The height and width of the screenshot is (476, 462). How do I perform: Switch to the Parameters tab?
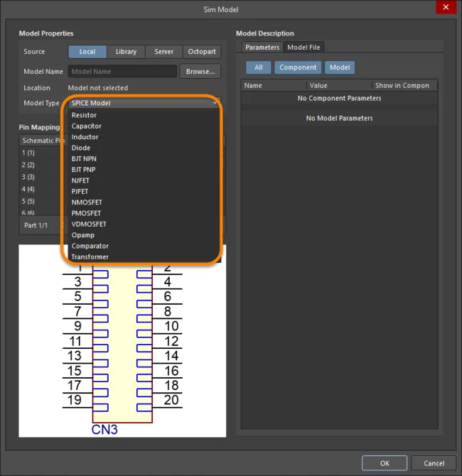[x=262, y=48]
